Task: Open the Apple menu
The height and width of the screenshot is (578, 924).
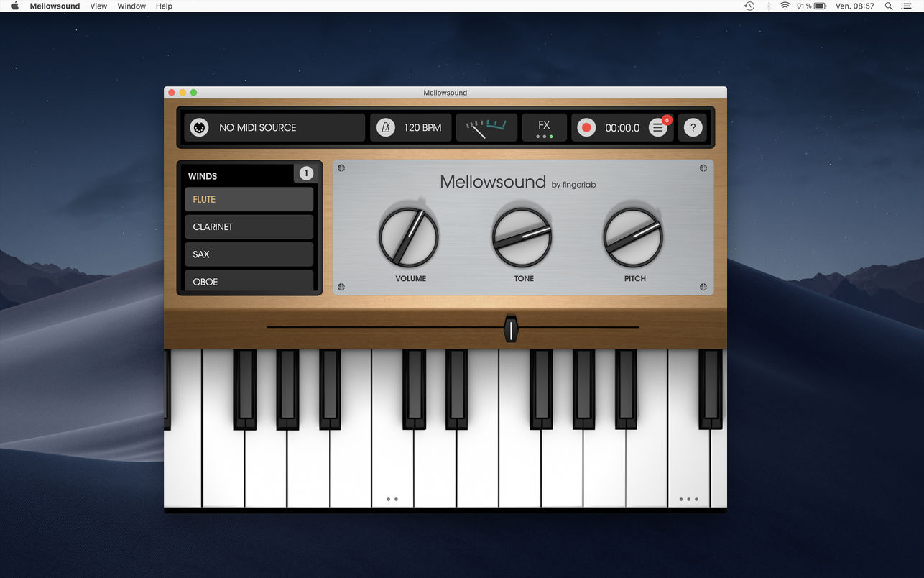Action: point(15,6)
